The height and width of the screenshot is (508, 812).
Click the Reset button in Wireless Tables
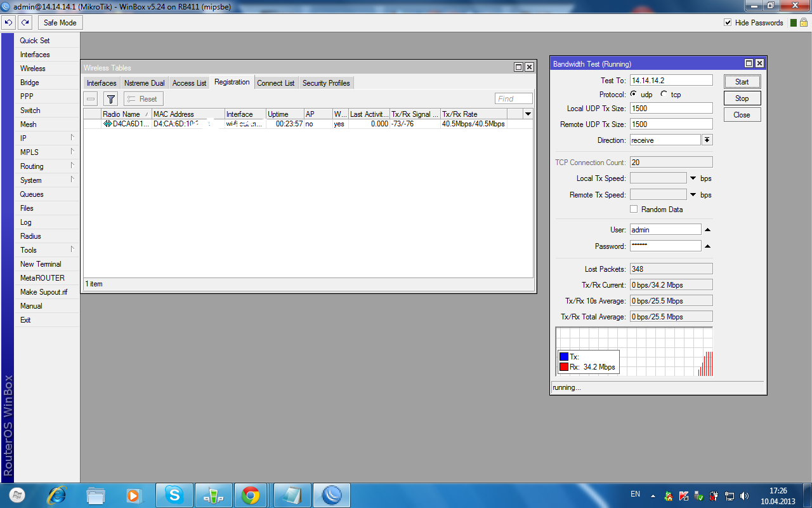143,99
